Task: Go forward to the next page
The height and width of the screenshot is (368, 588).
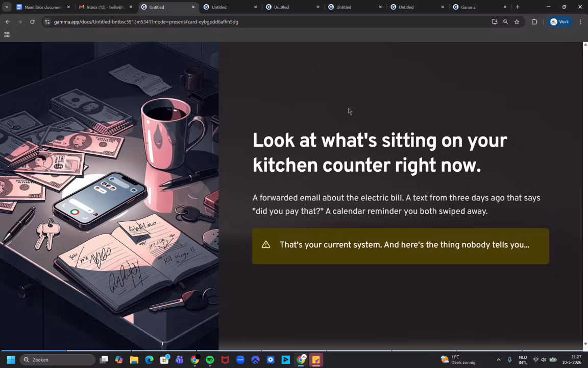Action: coord(20,22)
